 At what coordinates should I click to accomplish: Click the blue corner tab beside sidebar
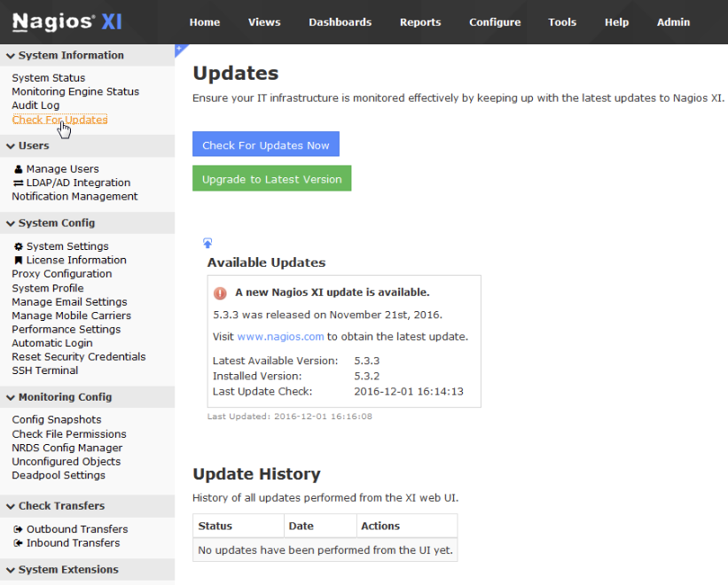[180, 49]
